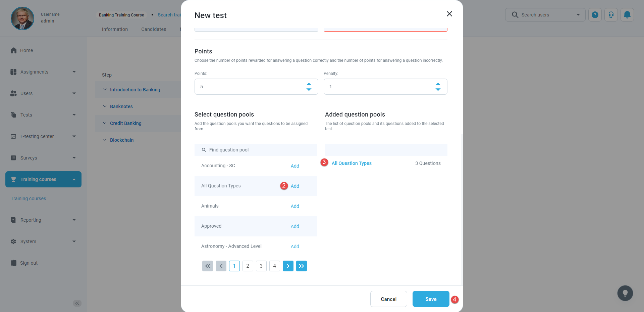The height and width of the screenshot is (312, 644).
Task: Switch to the Candidates tab
Action: click(x=154, y=29)
